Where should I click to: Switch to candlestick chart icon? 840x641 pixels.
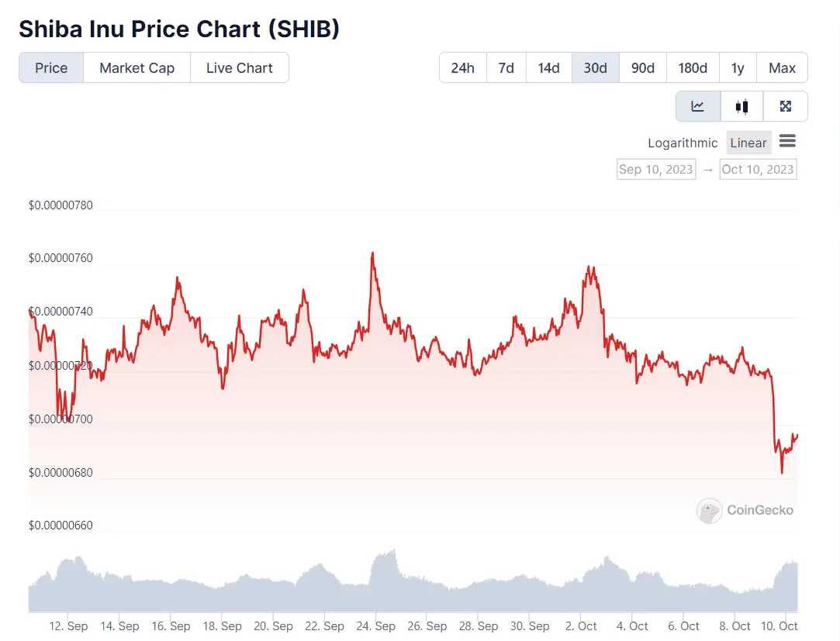(x=741, y=105)
